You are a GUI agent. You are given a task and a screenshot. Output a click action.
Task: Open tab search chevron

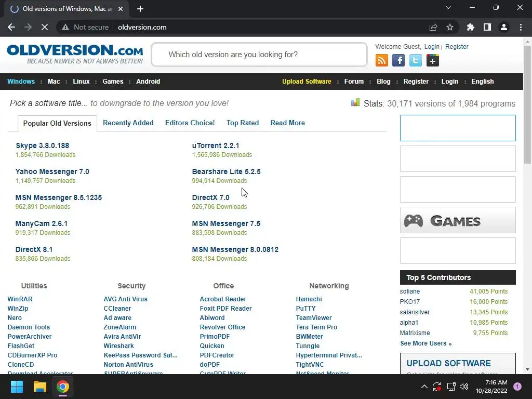click(448, 7)
